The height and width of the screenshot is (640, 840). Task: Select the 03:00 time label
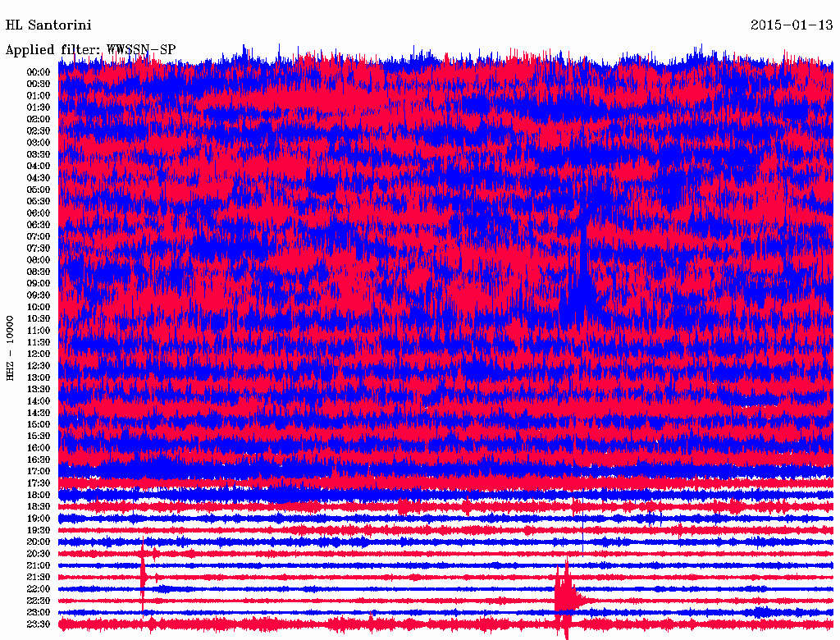pyautogui.click(x=39, y=143)
